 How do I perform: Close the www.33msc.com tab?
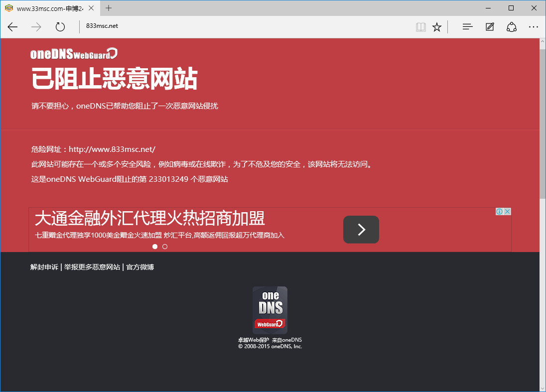[91, 8]
